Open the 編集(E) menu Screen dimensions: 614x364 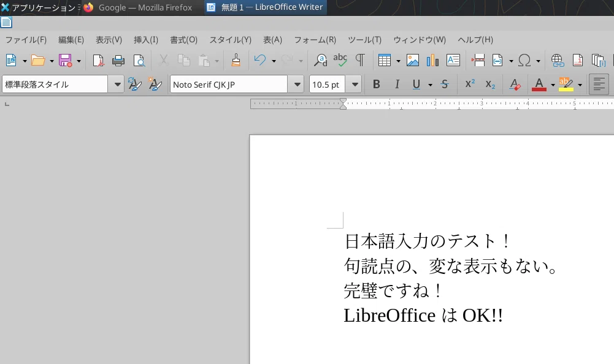[x=71, y=40]
